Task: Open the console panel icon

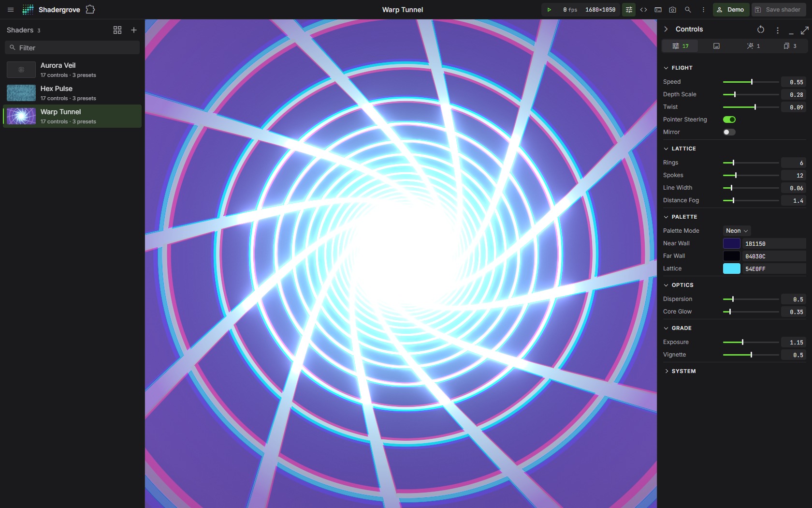Action: 658,10
